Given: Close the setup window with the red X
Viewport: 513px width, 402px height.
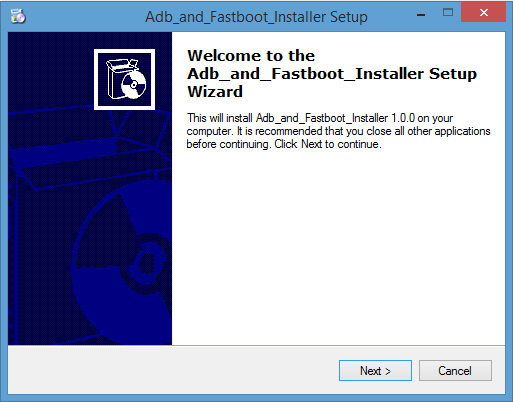Looking at the screenshot, I should point(483,13).
